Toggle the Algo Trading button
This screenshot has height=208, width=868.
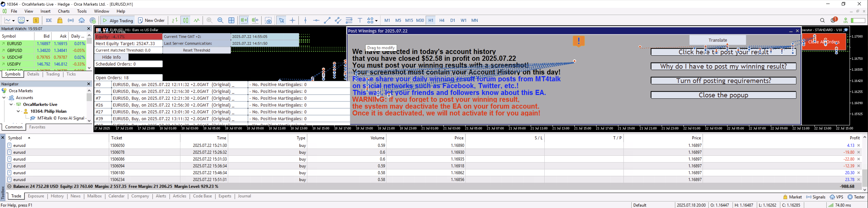118,21
